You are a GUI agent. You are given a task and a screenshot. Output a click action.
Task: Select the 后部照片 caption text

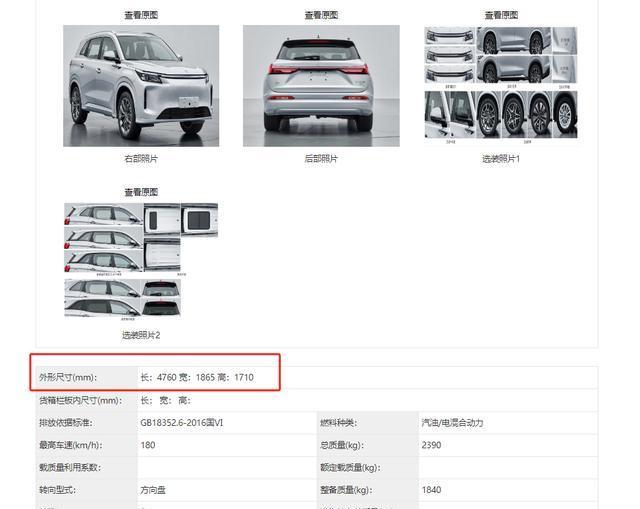(321, 159)
